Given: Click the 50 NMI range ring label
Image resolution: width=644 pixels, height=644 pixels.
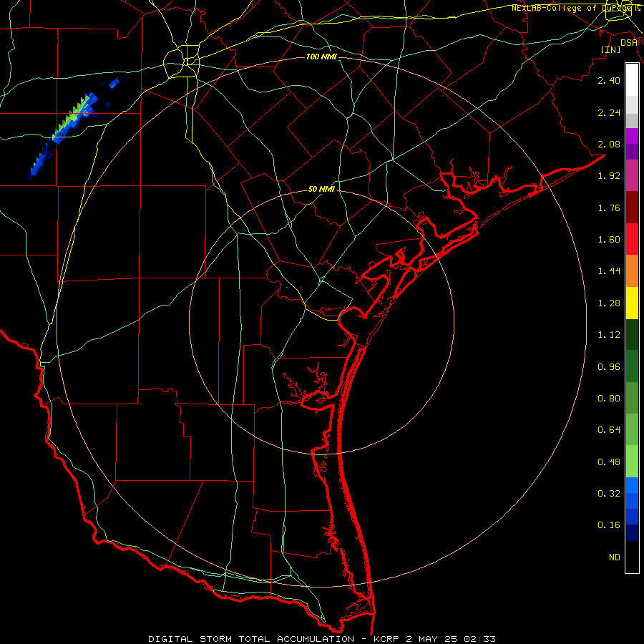Looking at the screenshot, I should coord(321,189).
